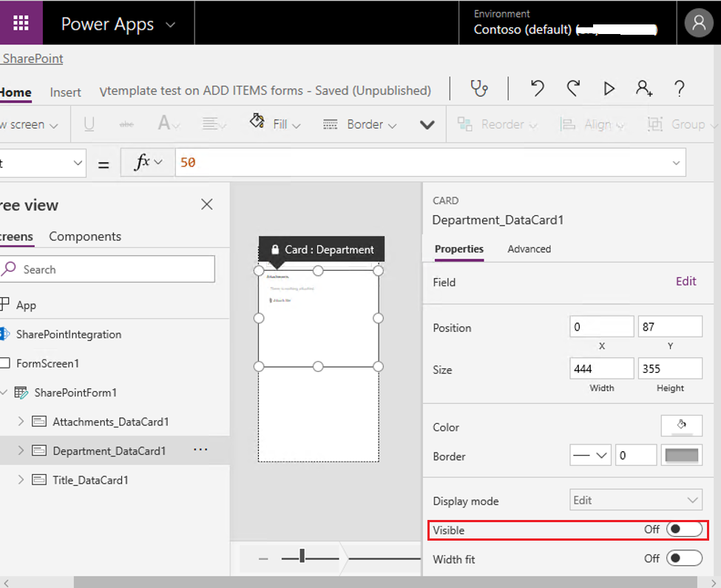Apply strikethrough formatting

[x=126, y=124]
